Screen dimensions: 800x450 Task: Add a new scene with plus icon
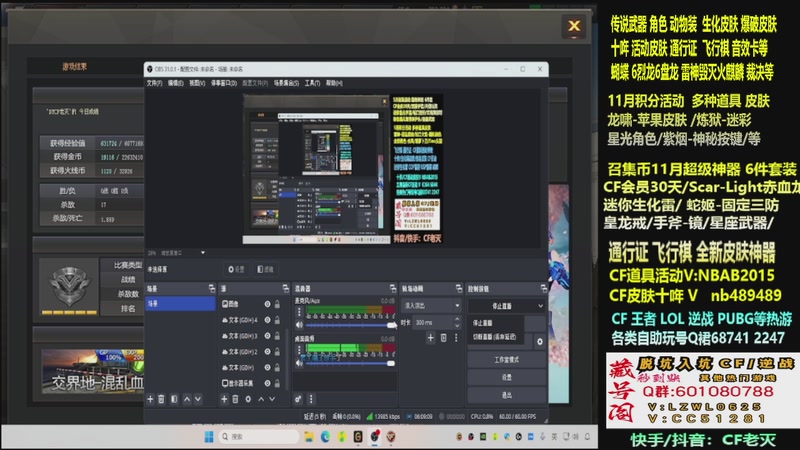click(x=151, y=399)
